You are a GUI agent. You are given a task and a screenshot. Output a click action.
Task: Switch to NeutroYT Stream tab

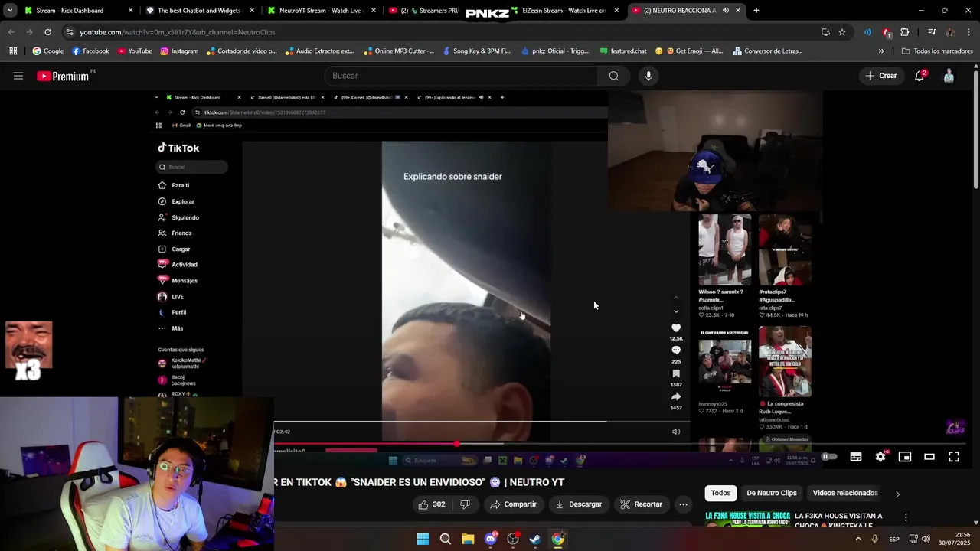click(320, 11)
